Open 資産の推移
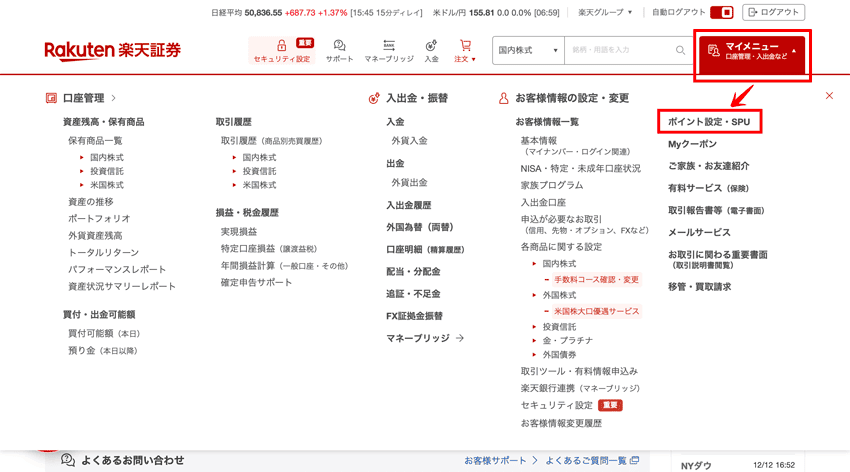The width and height of the screenshot is (850, 472). coord(91,202)
